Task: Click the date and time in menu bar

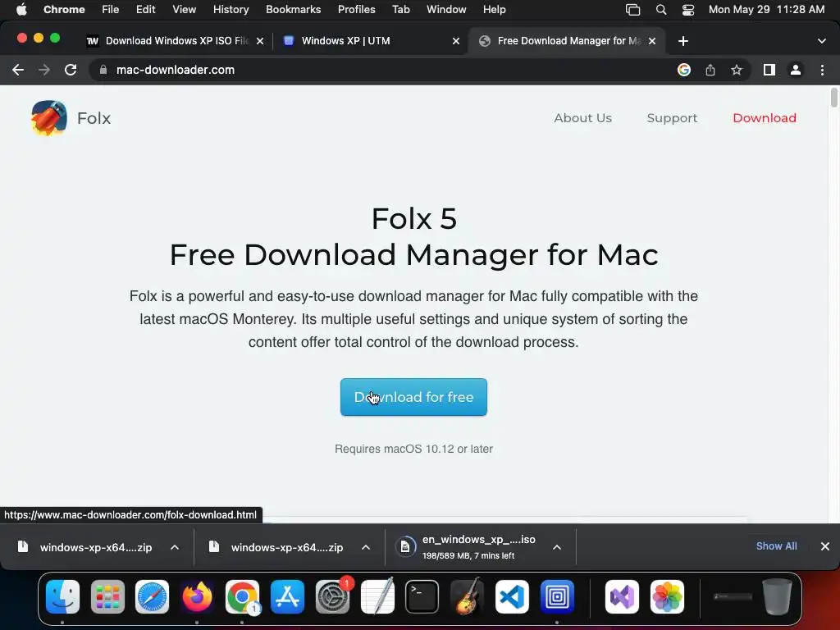Action: (767, 10)
